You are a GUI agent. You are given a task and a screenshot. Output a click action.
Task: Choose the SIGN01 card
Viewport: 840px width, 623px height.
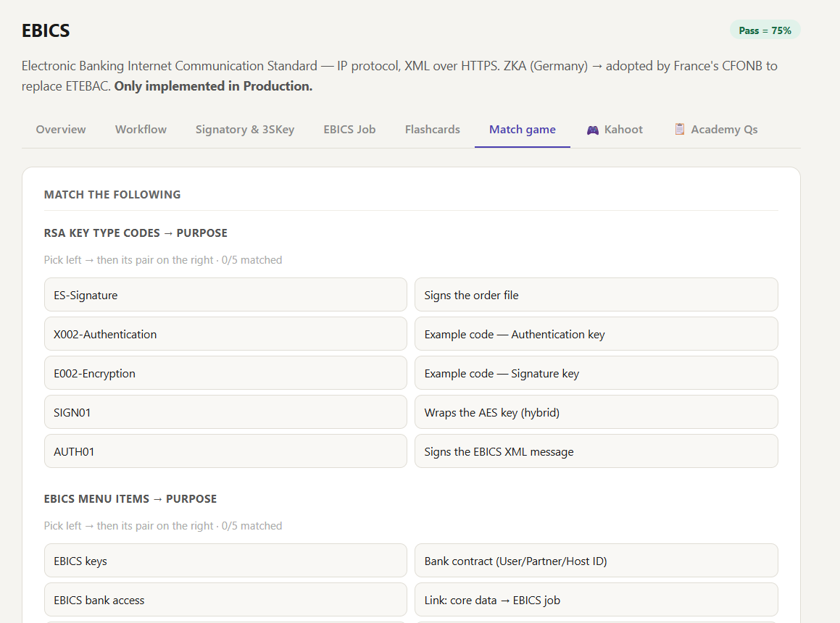225,412
